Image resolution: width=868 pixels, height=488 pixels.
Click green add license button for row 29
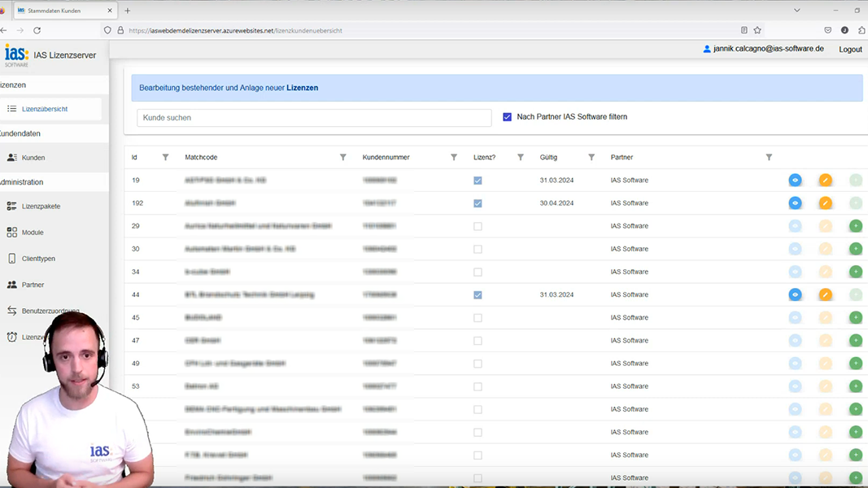(x=855, y=226)
